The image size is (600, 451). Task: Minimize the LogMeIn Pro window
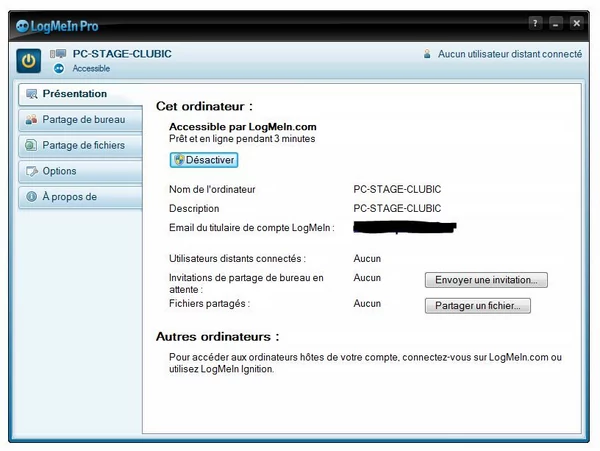click(556, 24)
